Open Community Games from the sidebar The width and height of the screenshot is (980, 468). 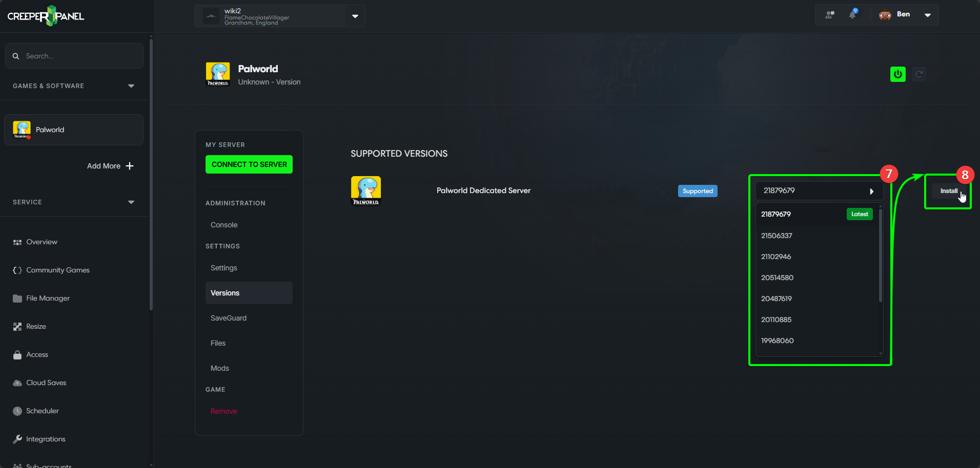(x=58, y=270)
